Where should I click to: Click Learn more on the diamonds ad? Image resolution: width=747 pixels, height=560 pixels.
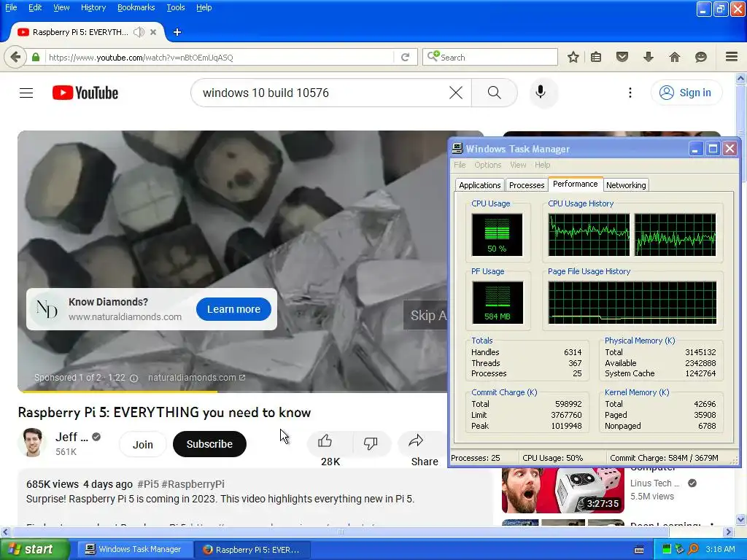click(233, 309)
